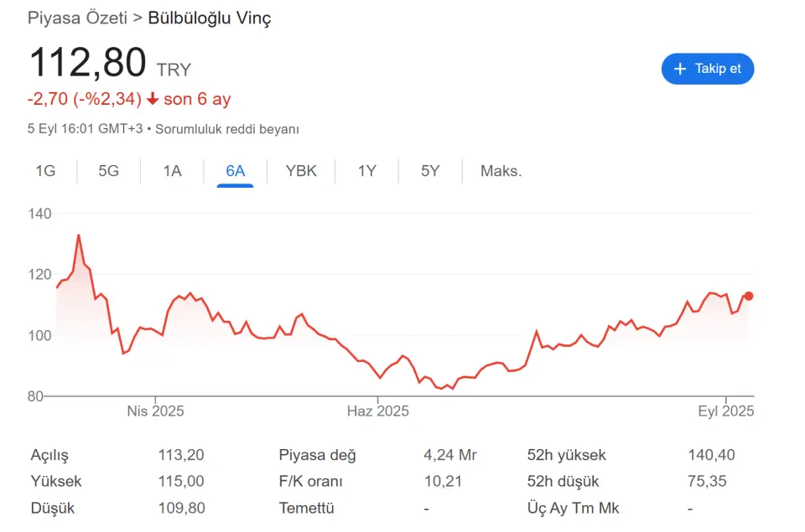Switch to the YBK range tab
Viewport: 805px width, 532px height.
(x=301, y=171)
